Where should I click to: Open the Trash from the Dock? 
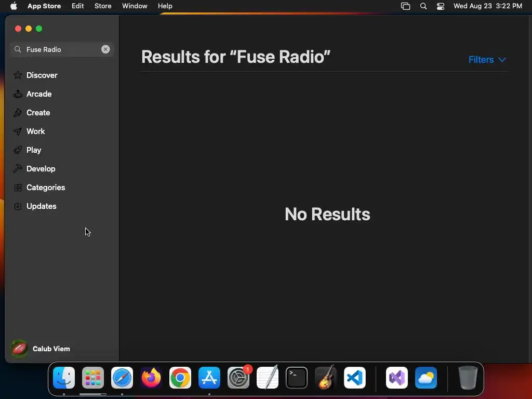point(468,378)
